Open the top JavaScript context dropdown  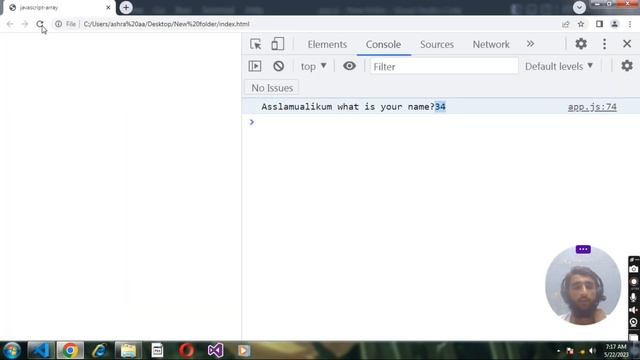click(x=313, y=66)
